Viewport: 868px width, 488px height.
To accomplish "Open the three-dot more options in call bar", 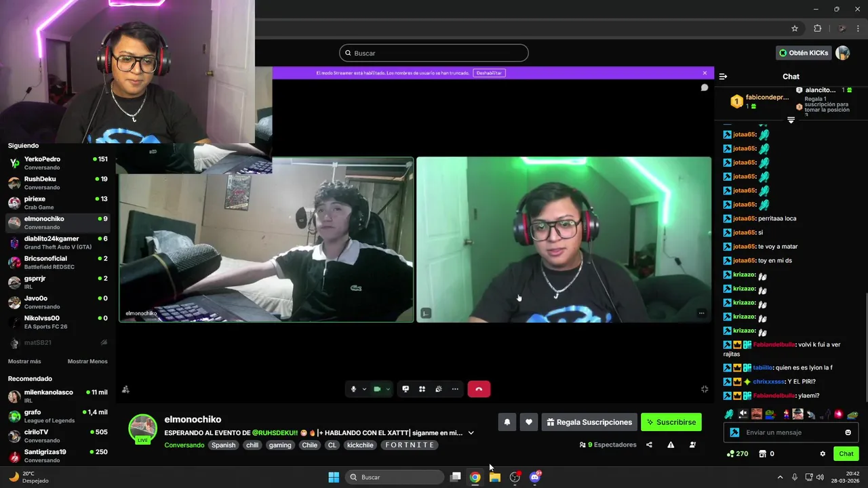I will click(455, 389).
